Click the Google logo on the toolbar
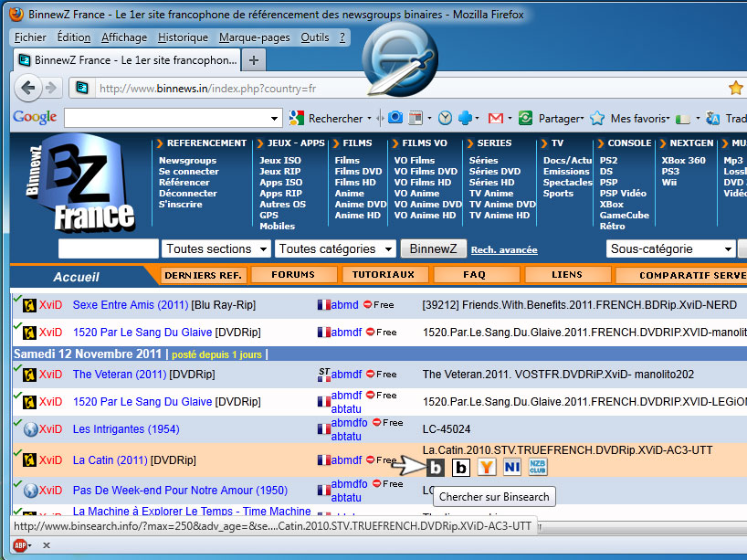 coord(35,117)
